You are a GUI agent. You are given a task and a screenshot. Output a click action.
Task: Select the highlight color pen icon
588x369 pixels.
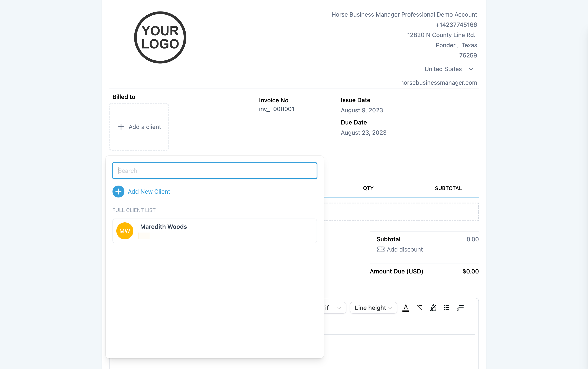click(433, 307)
